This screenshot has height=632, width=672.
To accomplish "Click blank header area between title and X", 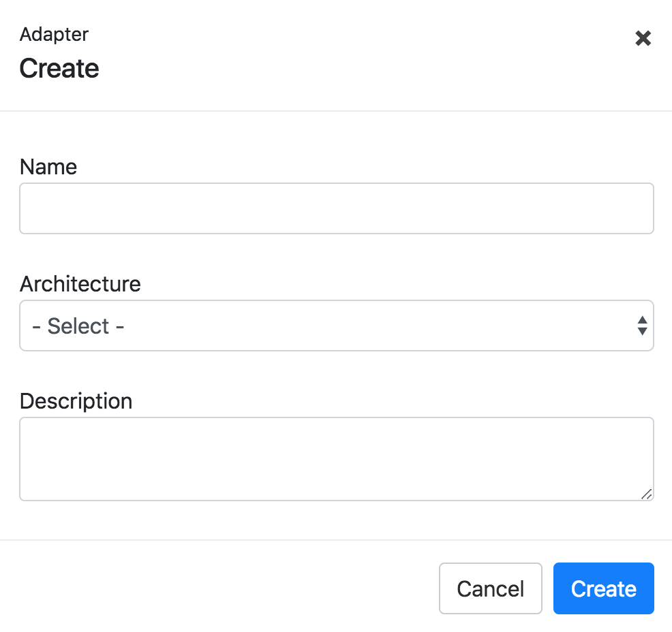I will [x=368, y=53].
